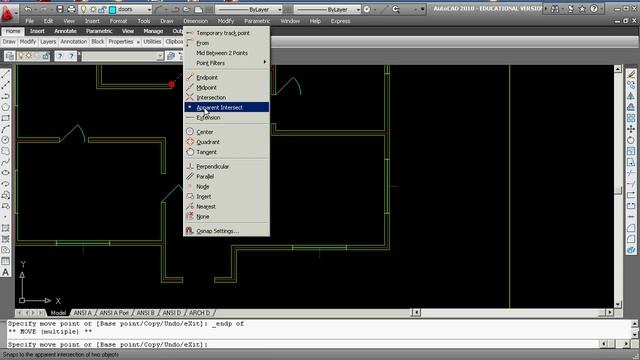640x360 pixels.
Task: Expand the Annotation ribbon panel
Action: coord(73,42)
